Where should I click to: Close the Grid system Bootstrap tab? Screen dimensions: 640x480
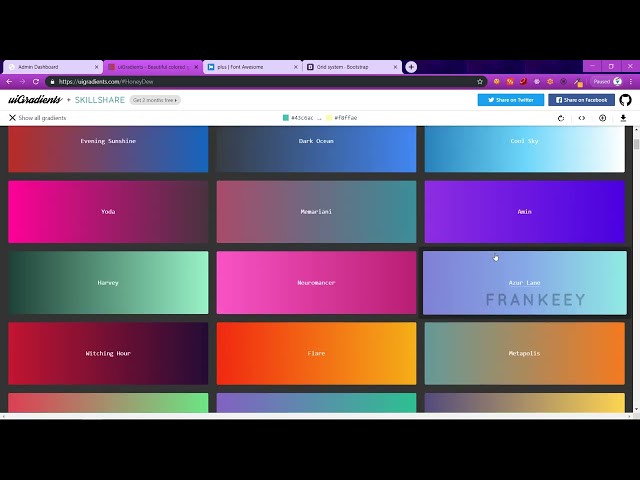point(395,67)
